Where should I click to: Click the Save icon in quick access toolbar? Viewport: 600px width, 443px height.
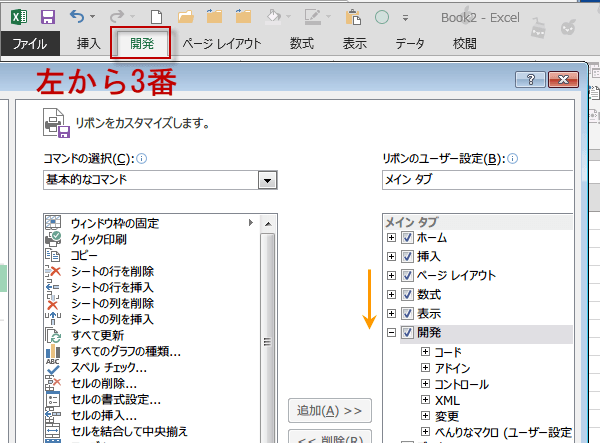pyautogui.click(x=47, y=17)
